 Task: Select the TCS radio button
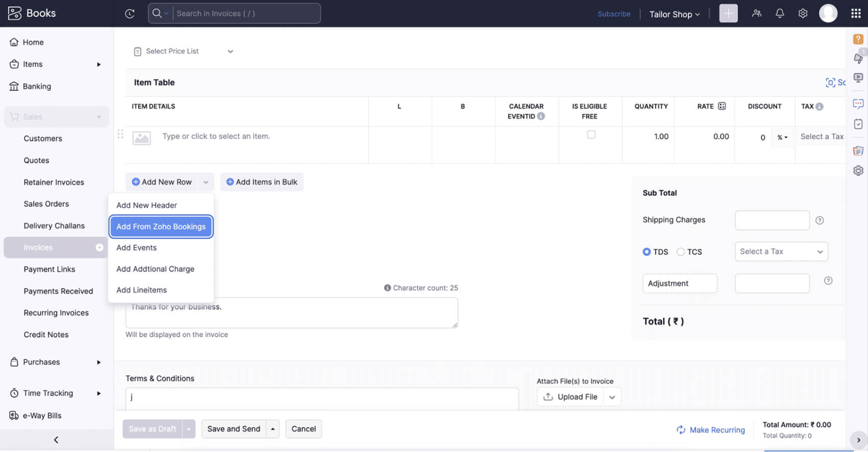coord(681,252)
